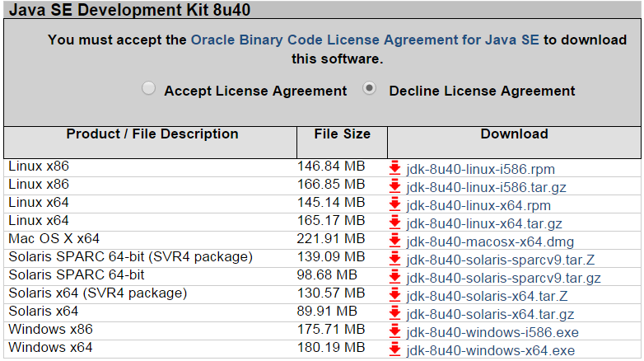
Task: Click download icon for jdk-8u40-windows-x64.exe
Action: click(395, 350)
